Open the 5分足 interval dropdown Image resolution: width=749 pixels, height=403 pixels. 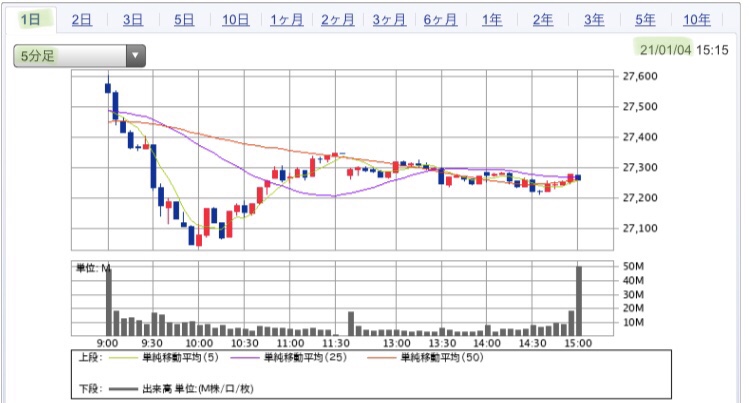tap(79, 56)
